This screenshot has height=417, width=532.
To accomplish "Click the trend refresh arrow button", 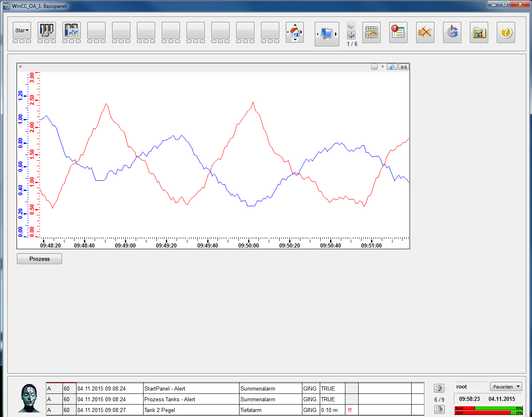I will coord(392,67).
